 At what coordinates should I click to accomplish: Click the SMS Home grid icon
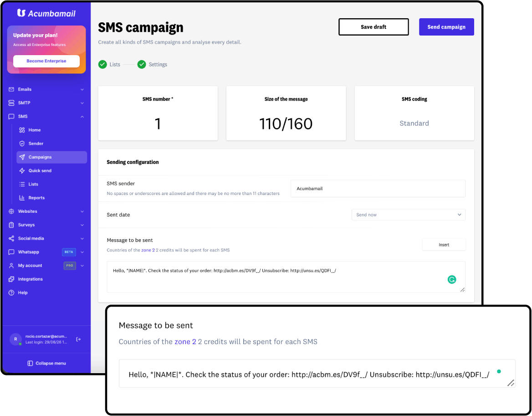22,130
